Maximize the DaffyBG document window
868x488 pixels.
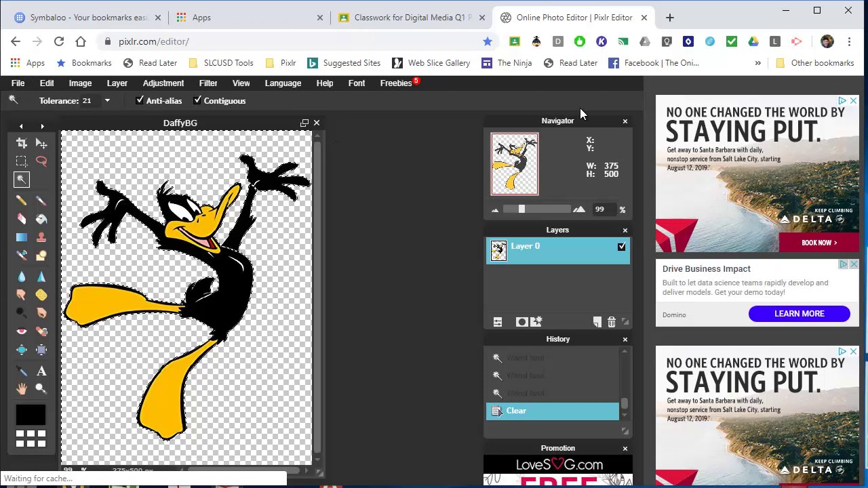[304, 123]
